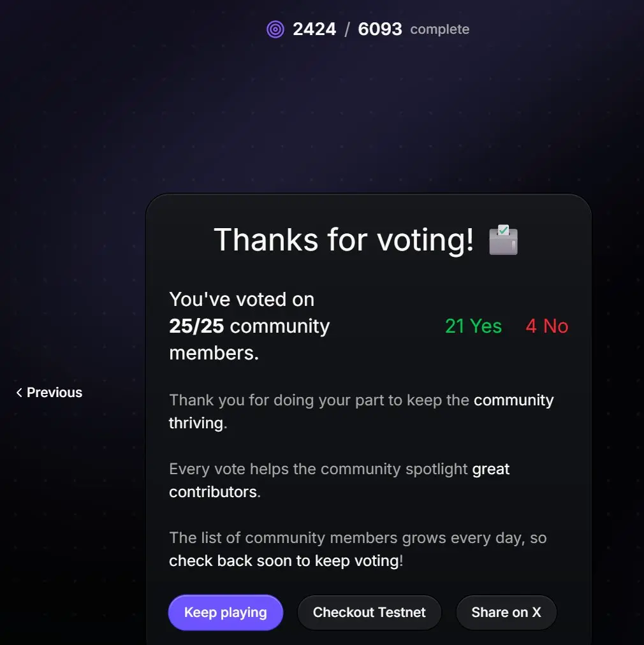Click check back soon to keep voting
The width and height of the screenshot is (644, 645).
tap(286, 561)
